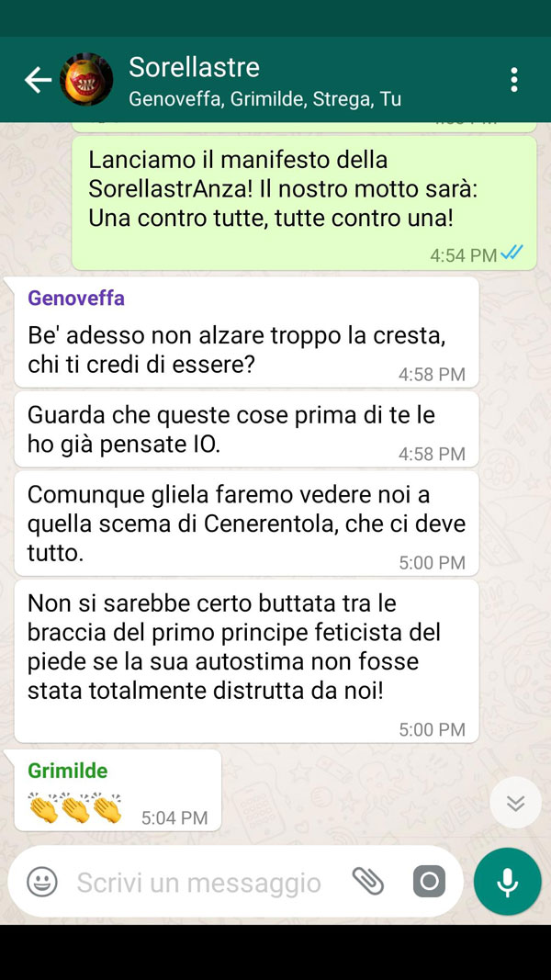551x980 pixels.
Task: Select message about 'quella scema di Cenerentola'
Action: coord(246,524)
